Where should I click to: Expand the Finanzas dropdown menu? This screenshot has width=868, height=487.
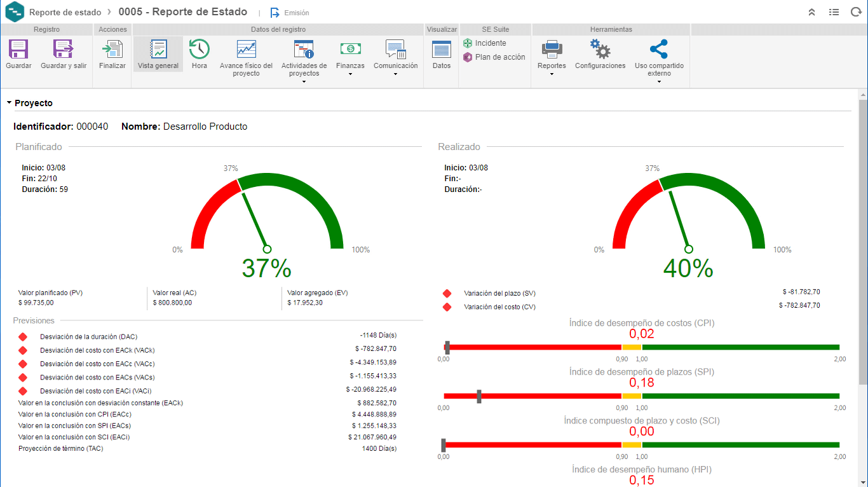pos(351,74)
